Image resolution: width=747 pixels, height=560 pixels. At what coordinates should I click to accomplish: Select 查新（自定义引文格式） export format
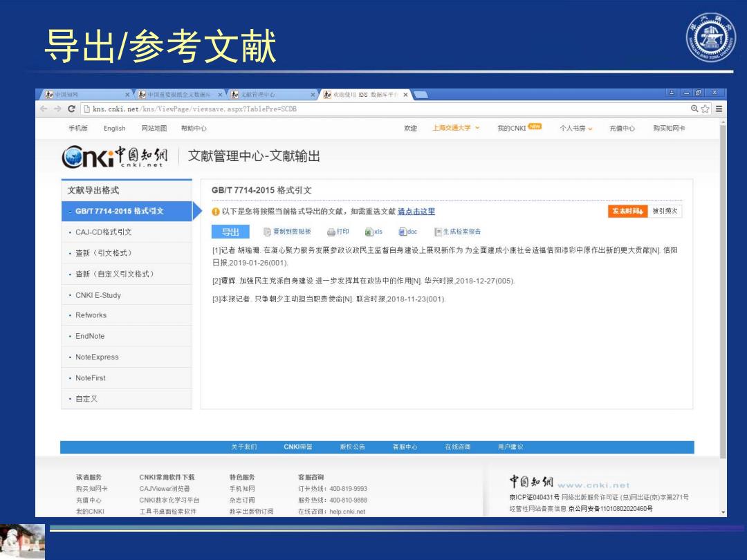(x=127, y=274)
